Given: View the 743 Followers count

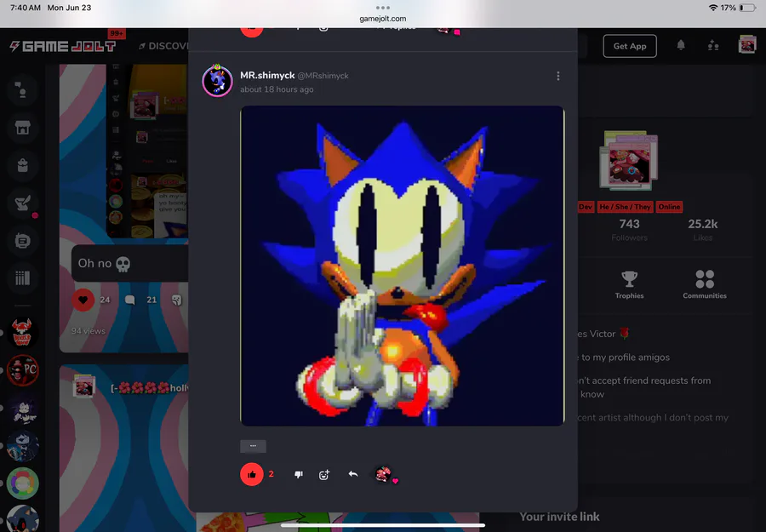Looking at the screenshot, I should point(629,230).
